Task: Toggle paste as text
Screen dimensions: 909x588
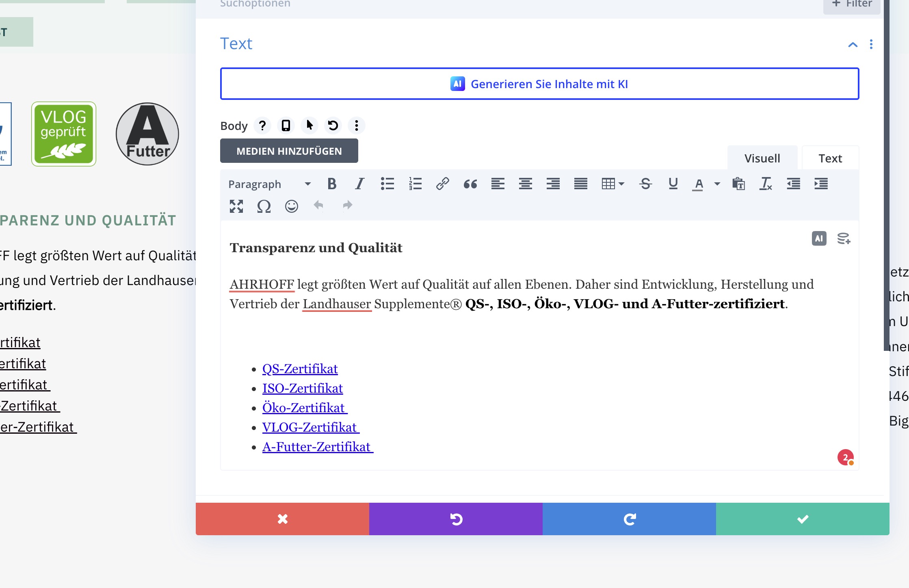Action: point(738,184)
